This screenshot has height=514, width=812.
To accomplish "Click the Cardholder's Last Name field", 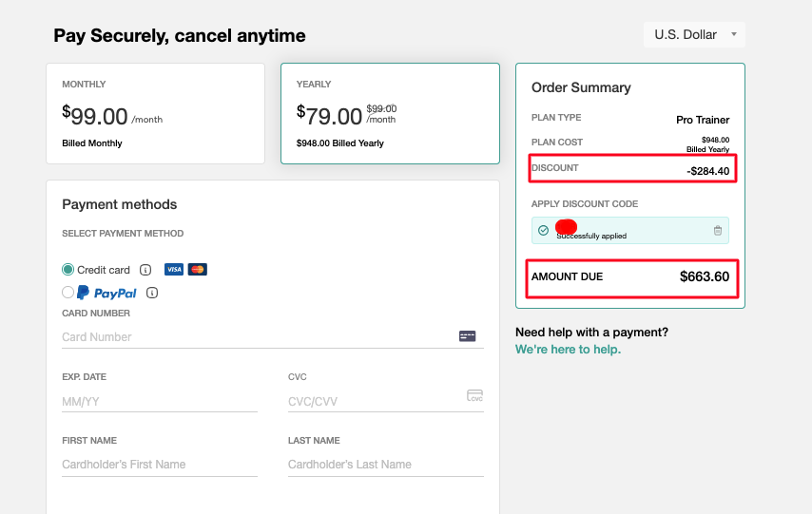I will tap(384, 465).
